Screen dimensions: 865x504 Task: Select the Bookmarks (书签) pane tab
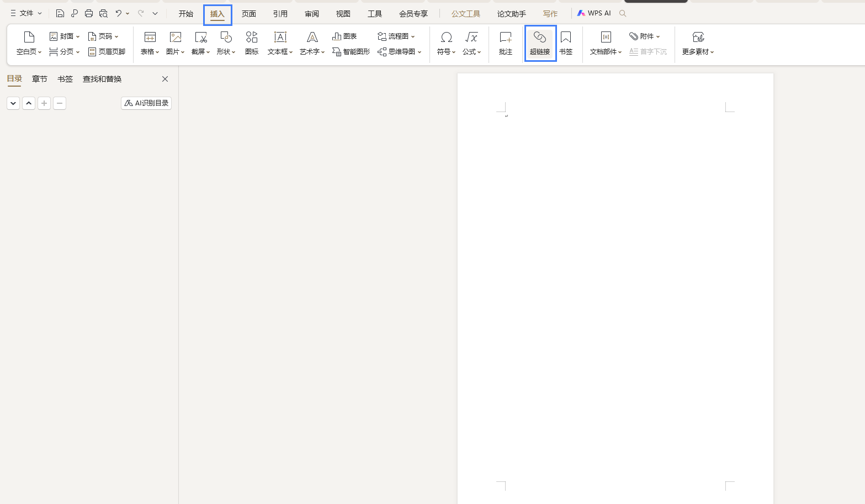65,79
